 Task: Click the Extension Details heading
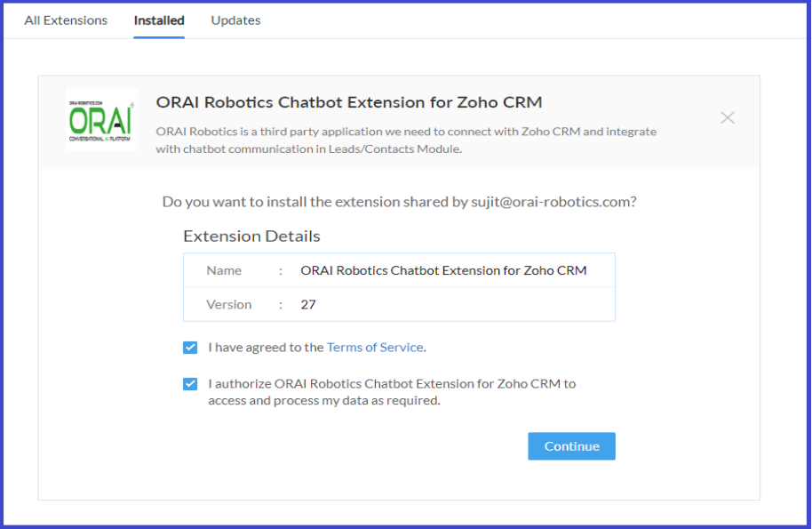251,236
